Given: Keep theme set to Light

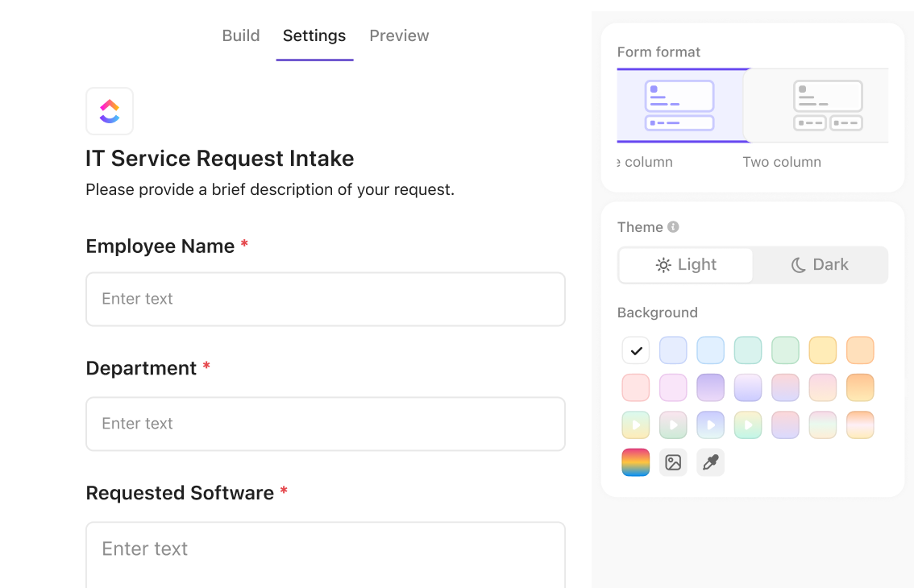Looking at the screenshot, I should (x=685, y=264).
